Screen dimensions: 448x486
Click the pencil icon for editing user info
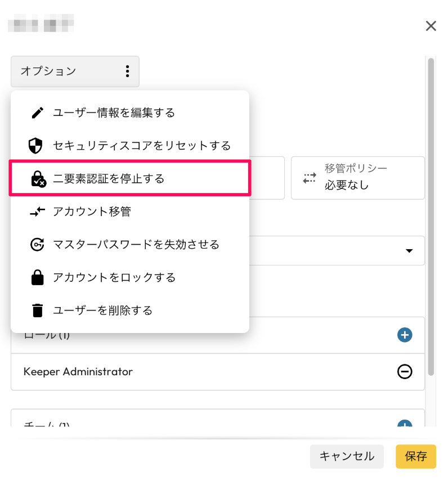click(38, 113)
